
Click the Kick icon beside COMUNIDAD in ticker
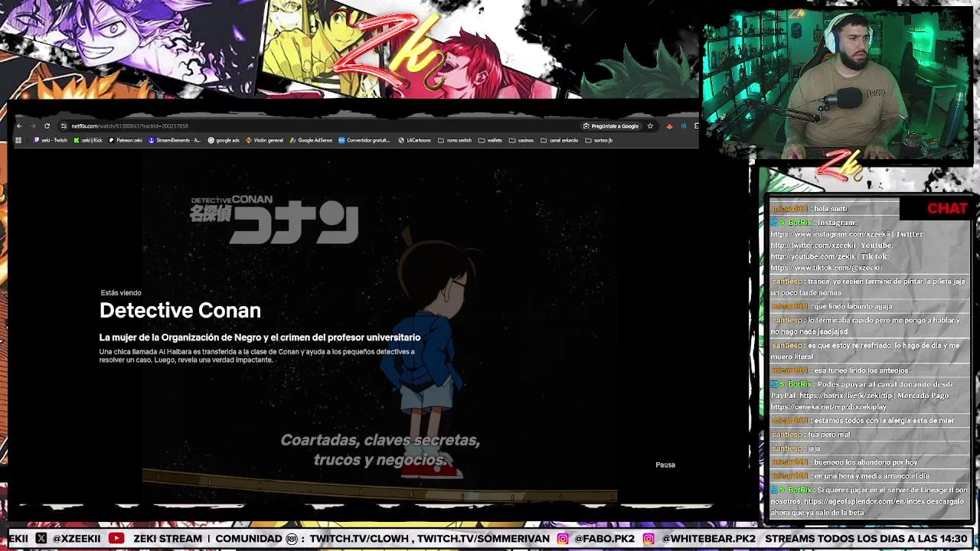click(292, 539)
